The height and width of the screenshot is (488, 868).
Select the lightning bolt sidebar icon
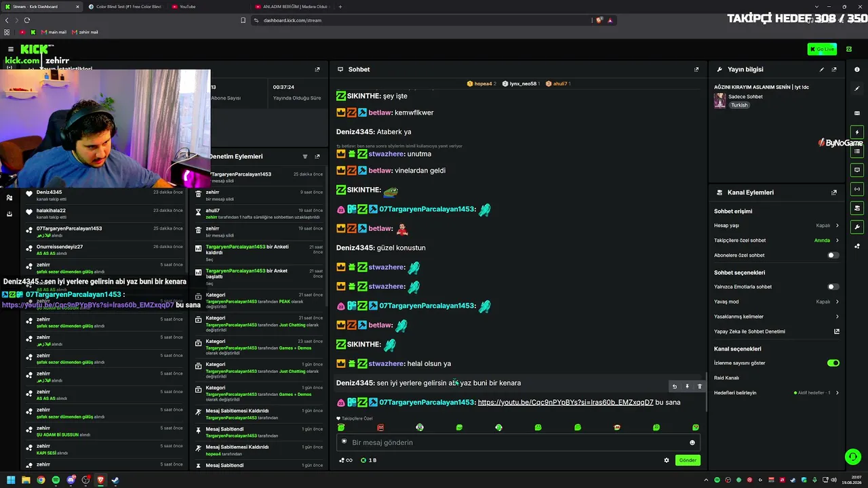click(857, 132)
